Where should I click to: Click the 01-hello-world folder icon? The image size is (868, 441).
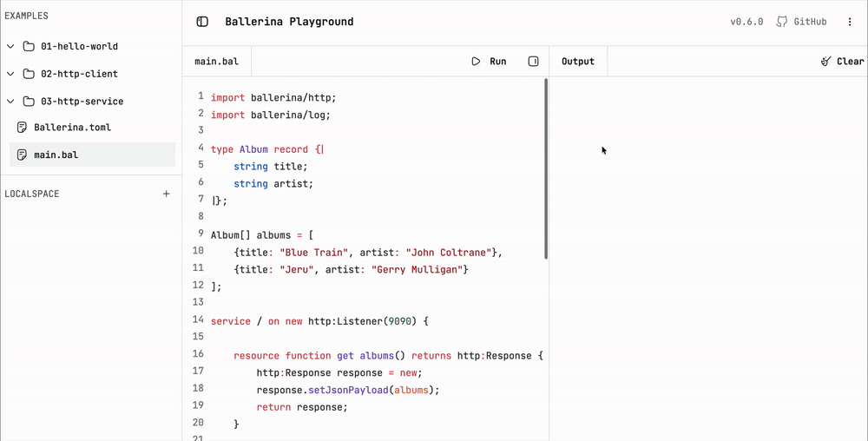click(29, 46)
